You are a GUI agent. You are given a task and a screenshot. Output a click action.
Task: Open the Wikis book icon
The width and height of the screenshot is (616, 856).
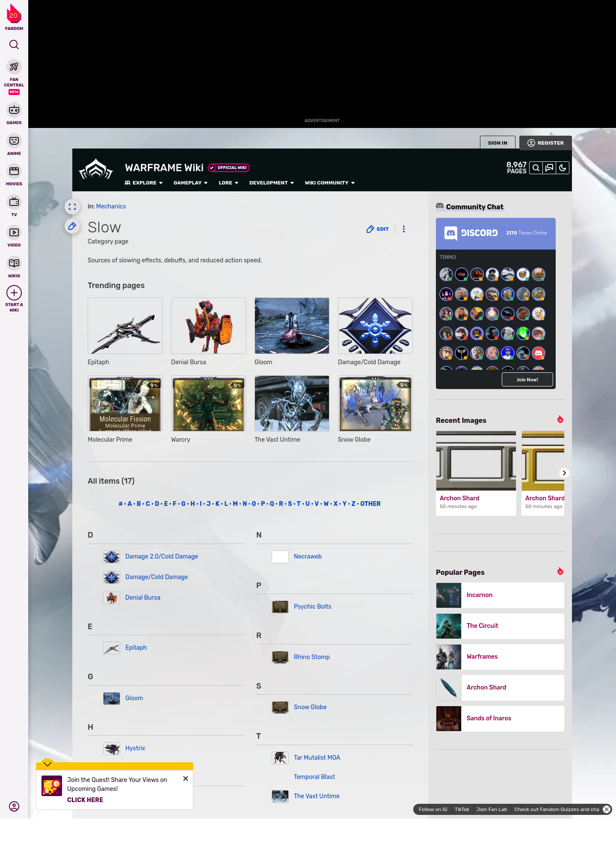click(14, 263)
